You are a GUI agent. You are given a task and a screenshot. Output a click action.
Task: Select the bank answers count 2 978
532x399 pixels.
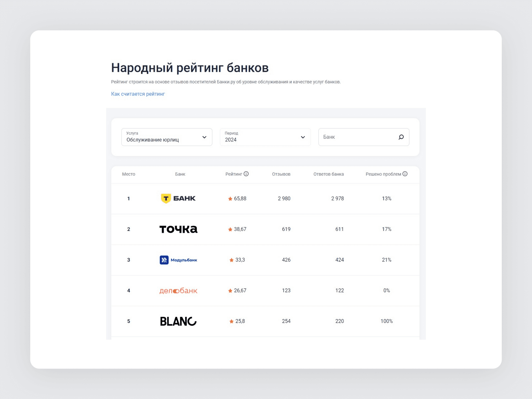tap(337, 199)
